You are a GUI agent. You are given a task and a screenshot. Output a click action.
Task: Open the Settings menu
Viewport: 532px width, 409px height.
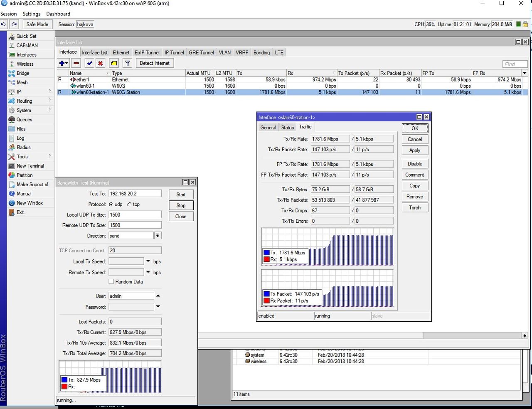[x=32, y=14]
